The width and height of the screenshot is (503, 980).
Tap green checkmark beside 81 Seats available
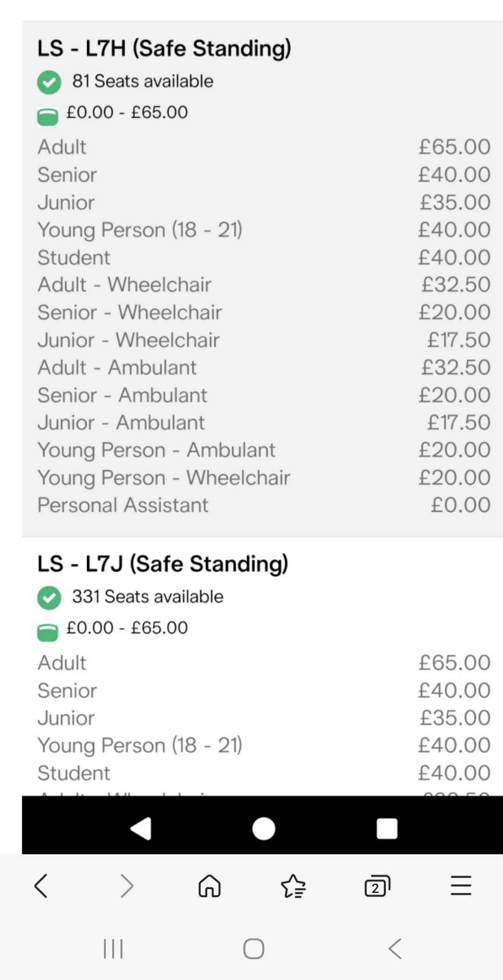49,82
